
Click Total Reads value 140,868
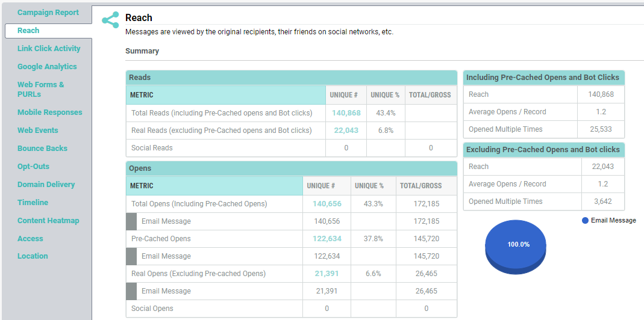pos(346,113)
